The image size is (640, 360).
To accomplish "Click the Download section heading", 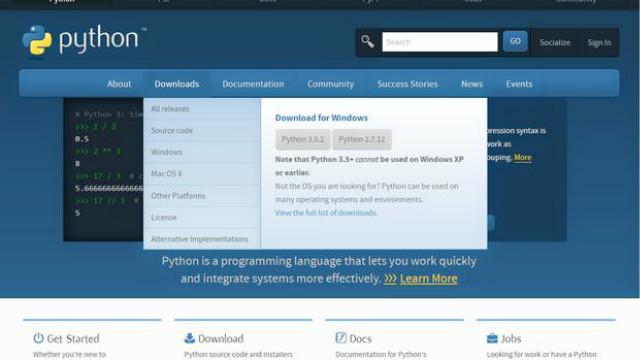I will pos(221,339).
